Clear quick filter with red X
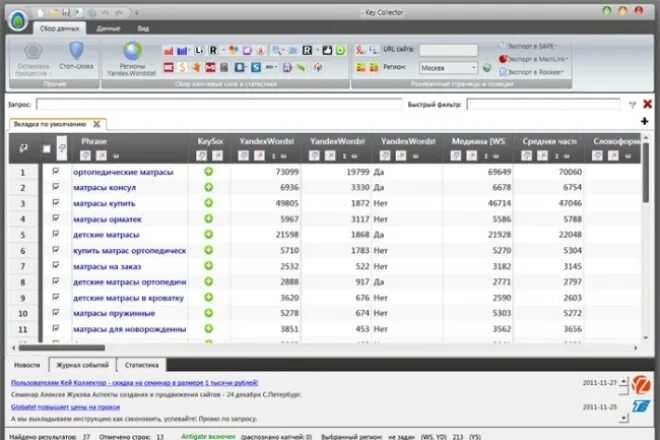 click(x=647, y=104)
